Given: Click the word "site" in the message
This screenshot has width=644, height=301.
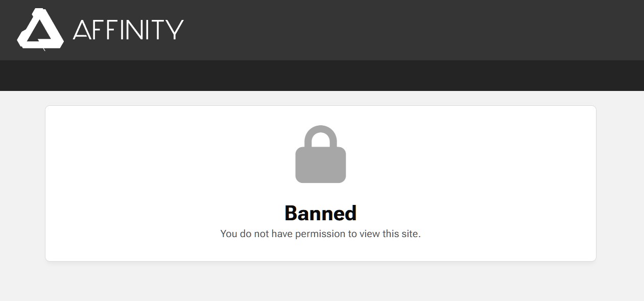Looking at the screenshot, I should point(409,234).
